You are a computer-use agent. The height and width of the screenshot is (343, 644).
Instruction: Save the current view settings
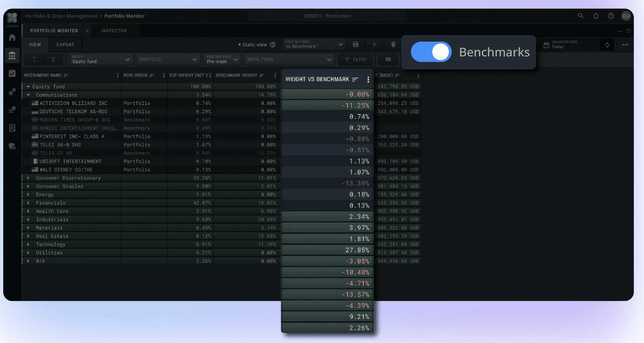click(356, 44)
